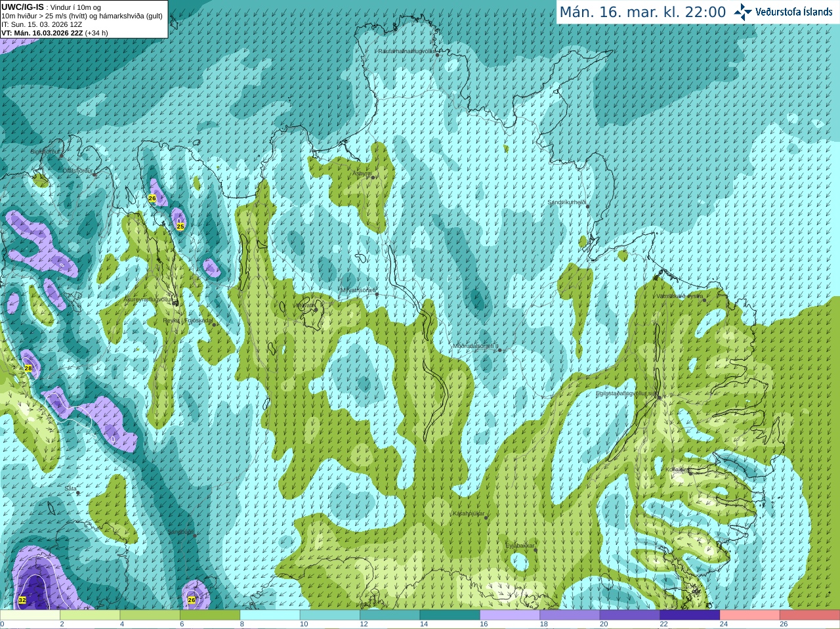Click the yellow 26 gust marker nearest the 32 marker
The height and width of the screenshot is (629, 840).
(x=192, y=599)
